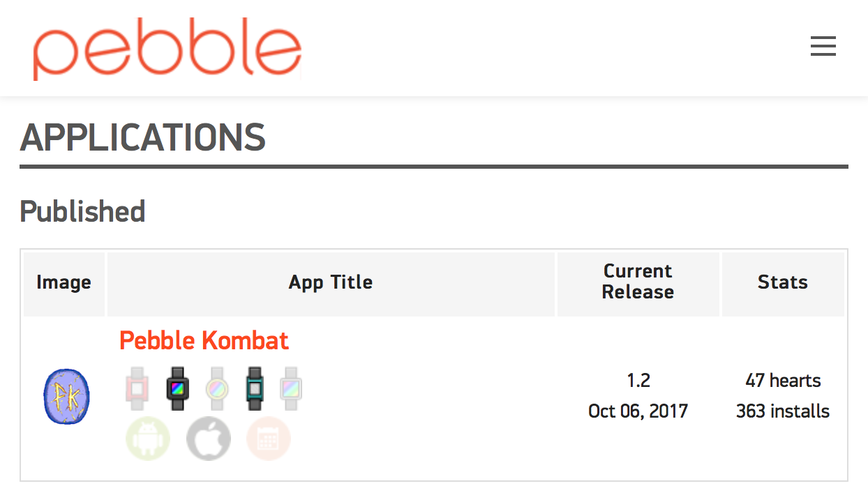Click the 363 installs stat

(782, 411)
